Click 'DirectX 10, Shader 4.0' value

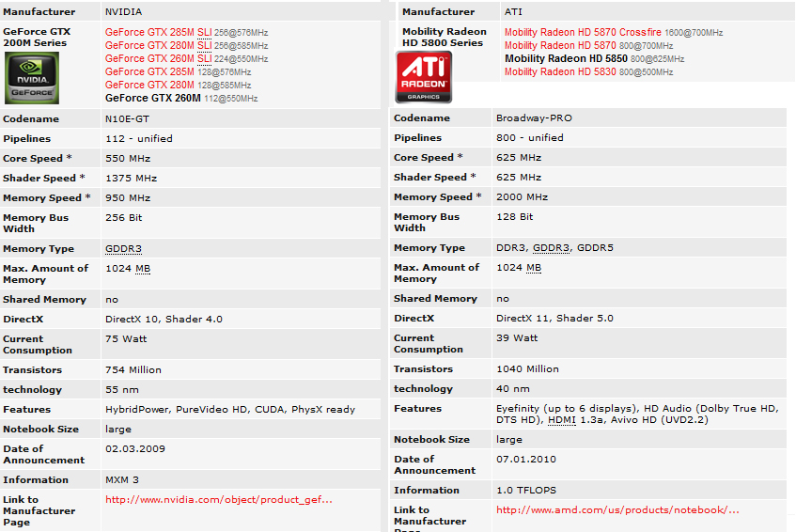[x=164, y=320]
